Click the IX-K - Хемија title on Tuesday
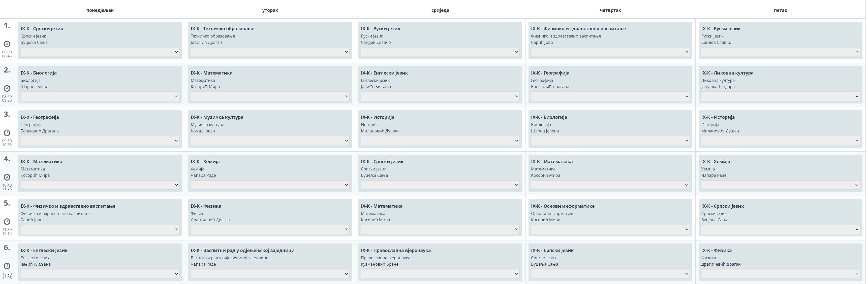The image size is (868, 284). point(205,162)
